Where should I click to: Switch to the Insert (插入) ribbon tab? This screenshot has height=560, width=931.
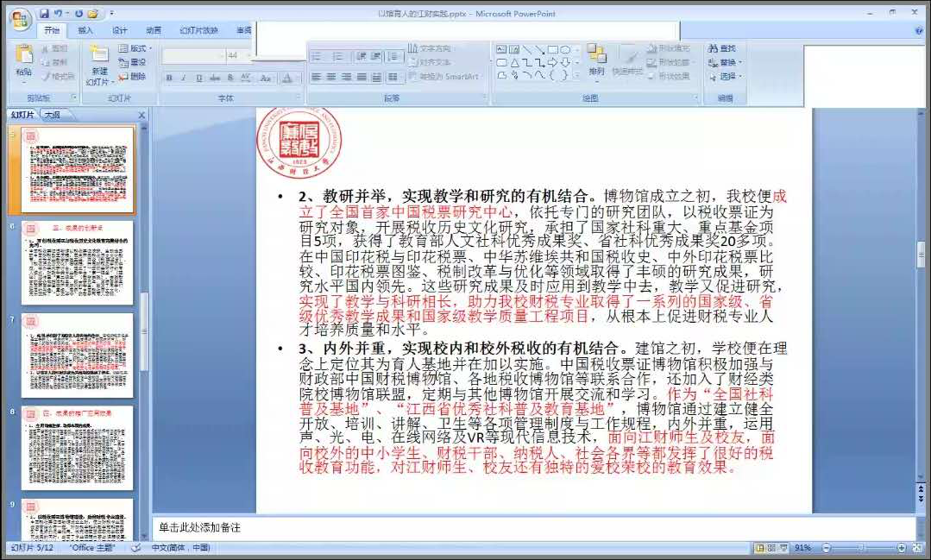tap(85, 30)
